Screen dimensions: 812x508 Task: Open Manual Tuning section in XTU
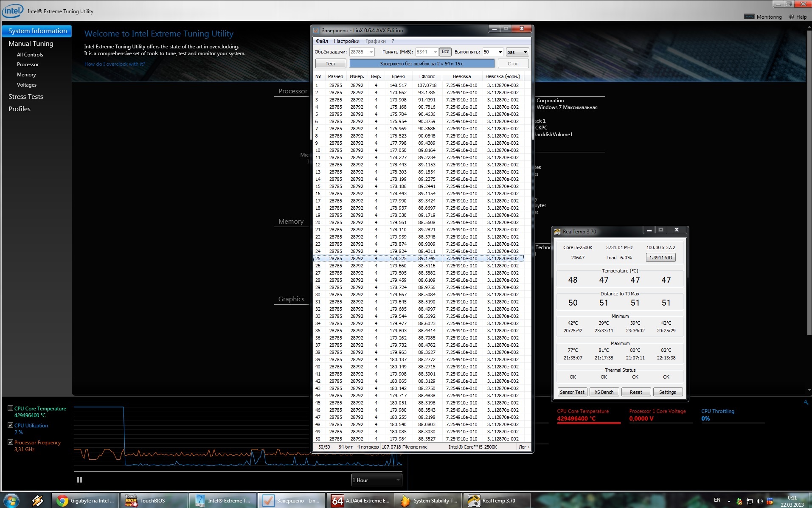(31, 44)
